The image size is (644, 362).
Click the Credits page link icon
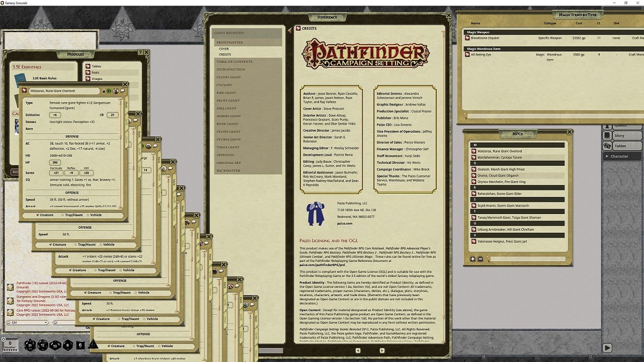pos(298,28)
